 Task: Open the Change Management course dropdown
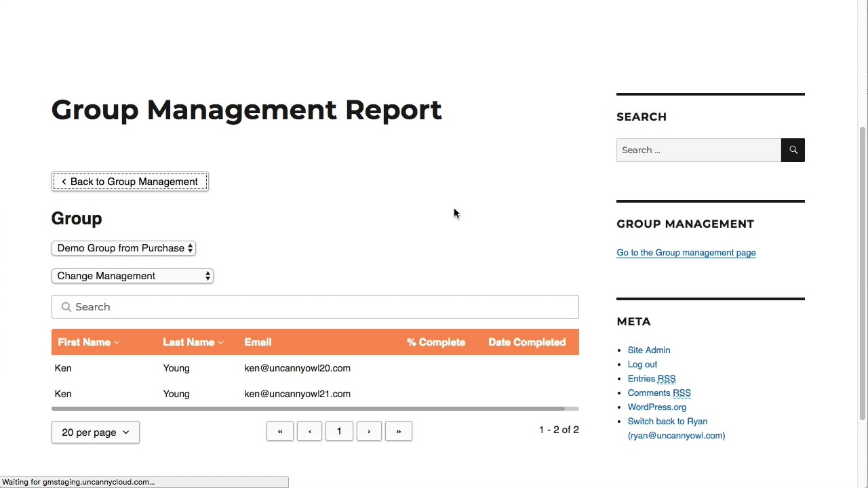(x=132, y=276)
